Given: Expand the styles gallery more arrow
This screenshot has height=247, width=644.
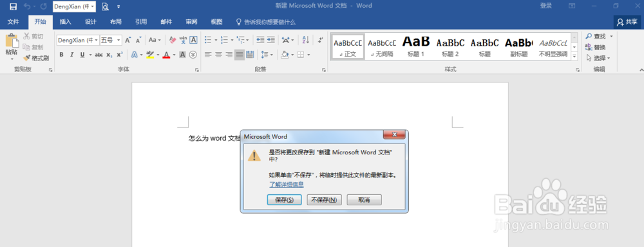Looking at the screenshot, I should [574, 57].
